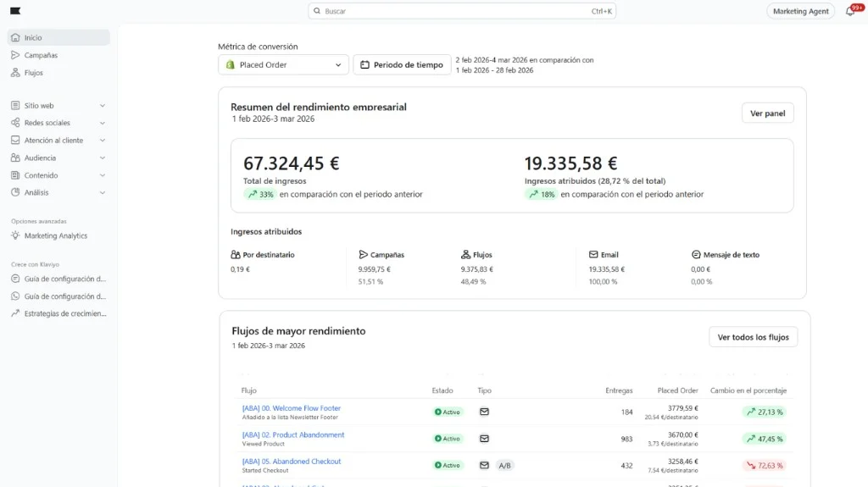The width and height of the screenshot is (868, 487).
Task: Click the Análisis chart icon
Action: pyautogui.click(x=15, y=192)
